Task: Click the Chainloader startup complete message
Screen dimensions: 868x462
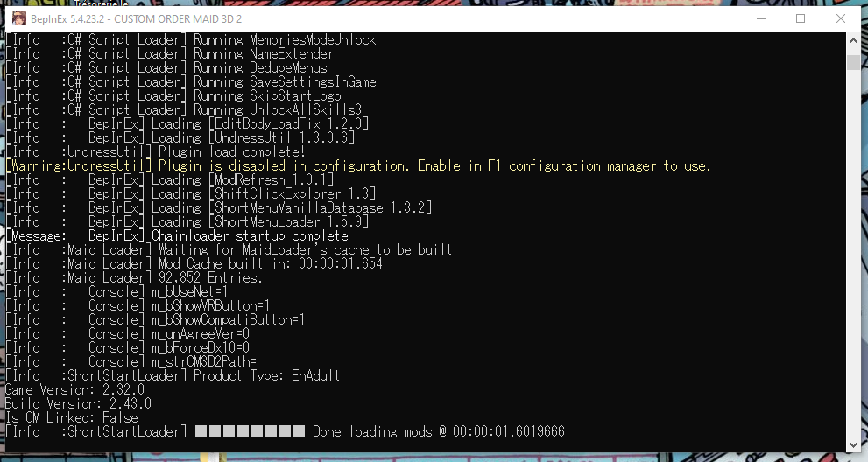Action: (x=177, y=235)
